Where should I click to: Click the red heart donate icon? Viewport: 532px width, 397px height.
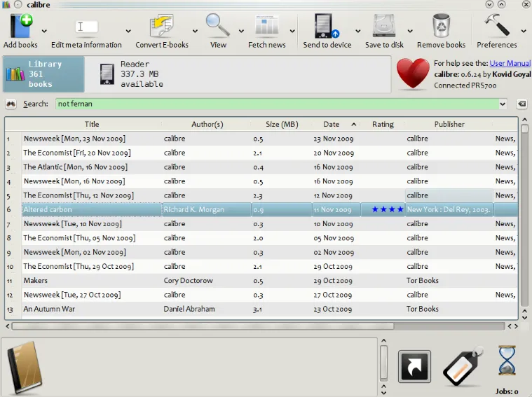point(413,74)
